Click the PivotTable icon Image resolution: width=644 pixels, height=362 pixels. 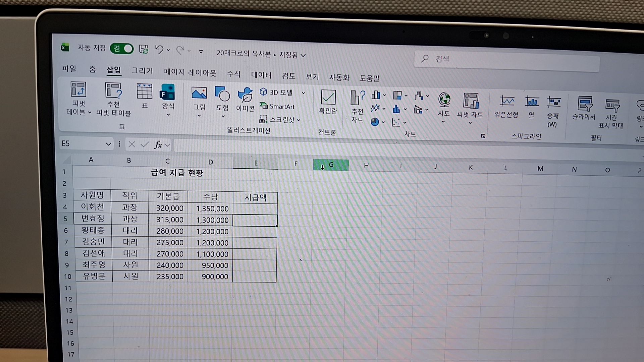click(x=78, y=90)
